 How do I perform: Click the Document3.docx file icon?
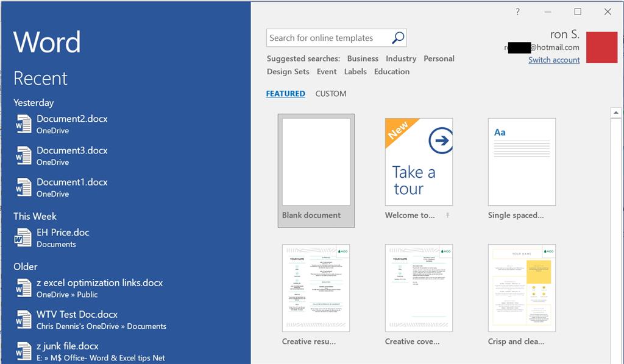click(x=24, y=155)
